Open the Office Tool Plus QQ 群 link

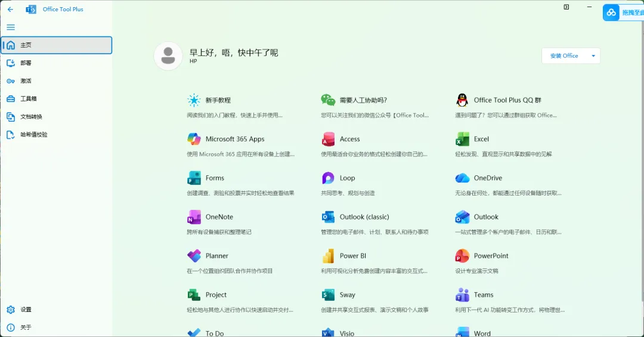507,100
